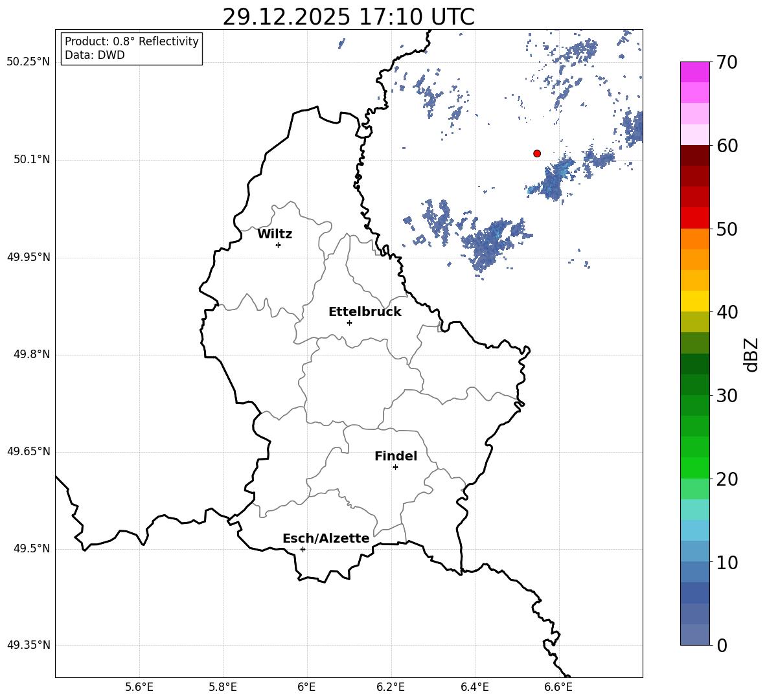The width and height of the screenshot is (767, 700).
Task: Click the 6.6°E longitude label
Action: pyautogui.click(x=558, y=687)
